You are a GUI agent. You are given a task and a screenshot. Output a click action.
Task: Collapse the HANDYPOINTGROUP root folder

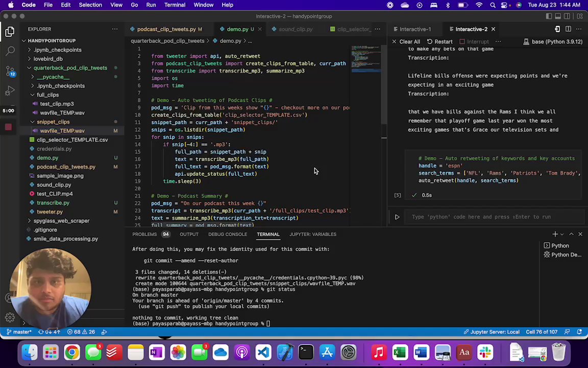52,40
